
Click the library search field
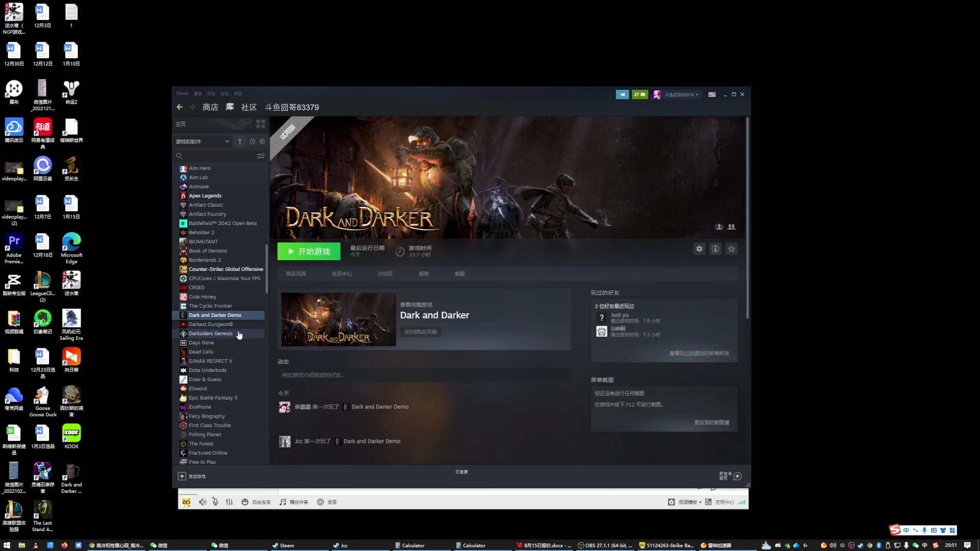(x=217, y=156)
